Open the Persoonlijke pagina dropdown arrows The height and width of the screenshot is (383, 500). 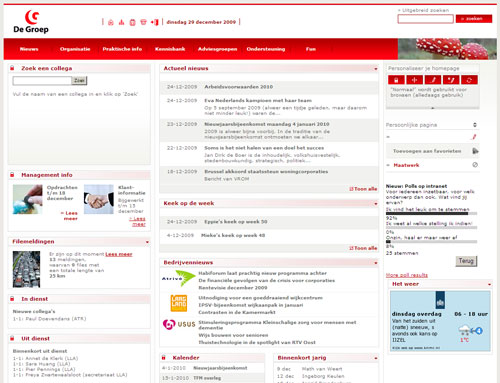click(475, 125)
